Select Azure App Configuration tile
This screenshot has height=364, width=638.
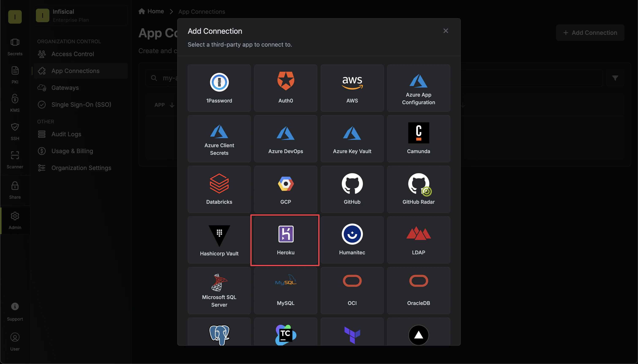[418, 88]
